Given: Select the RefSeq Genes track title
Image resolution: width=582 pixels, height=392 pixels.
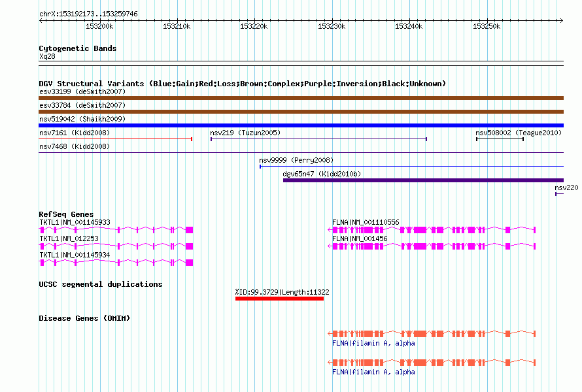Looking at the screenshot, I should pos(67,214).
